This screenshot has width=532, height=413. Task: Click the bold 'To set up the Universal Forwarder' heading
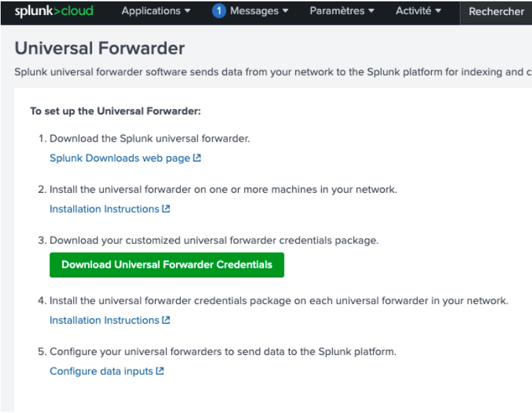115,110
